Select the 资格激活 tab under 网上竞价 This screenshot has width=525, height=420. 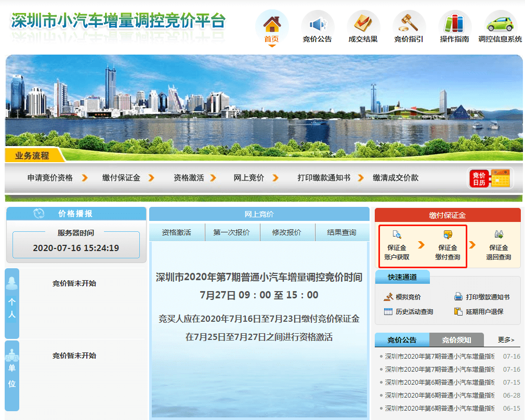click(176, 232)
